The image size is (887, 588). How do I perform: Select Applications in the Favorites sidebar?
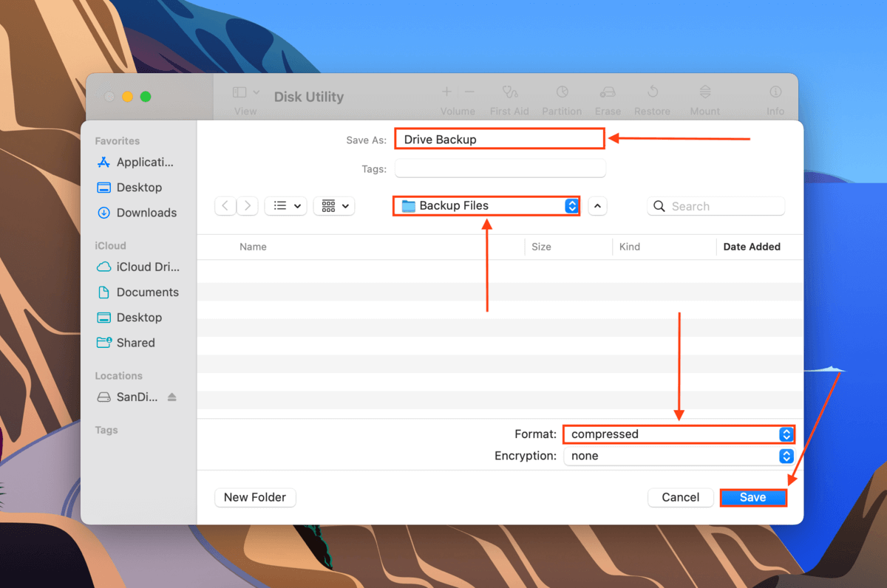[x=137, y=163]
